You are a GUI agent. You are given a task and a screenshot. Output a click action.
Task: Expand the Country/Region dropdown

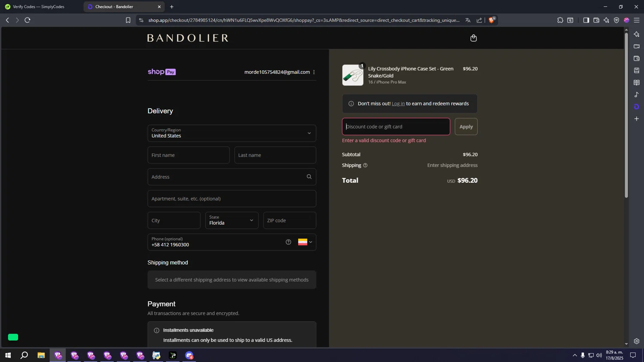(x=232, y=133)
